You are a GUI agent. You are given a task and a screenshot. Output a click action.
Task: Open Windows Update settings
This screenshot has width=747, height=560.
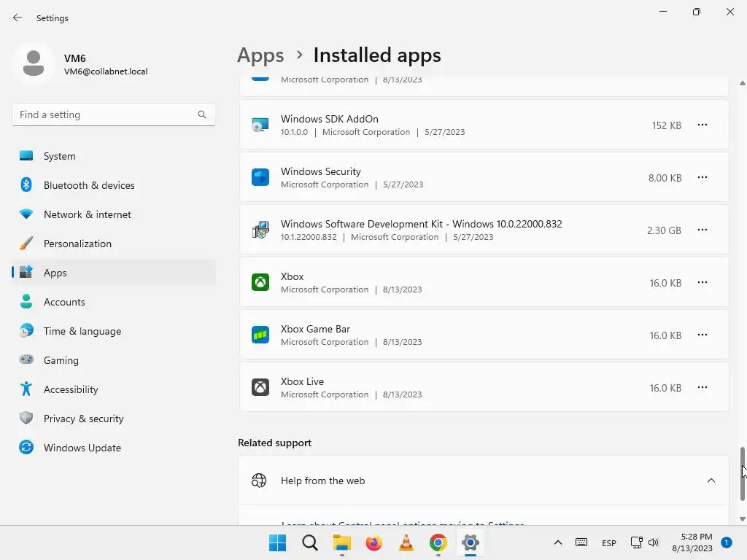click(x=114, y=448)
